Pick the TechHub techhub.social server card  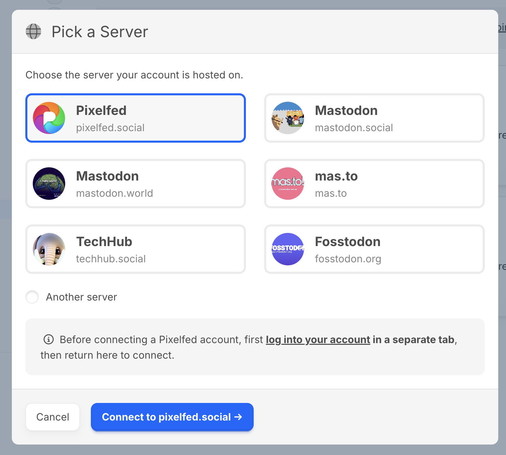[135, 249]
